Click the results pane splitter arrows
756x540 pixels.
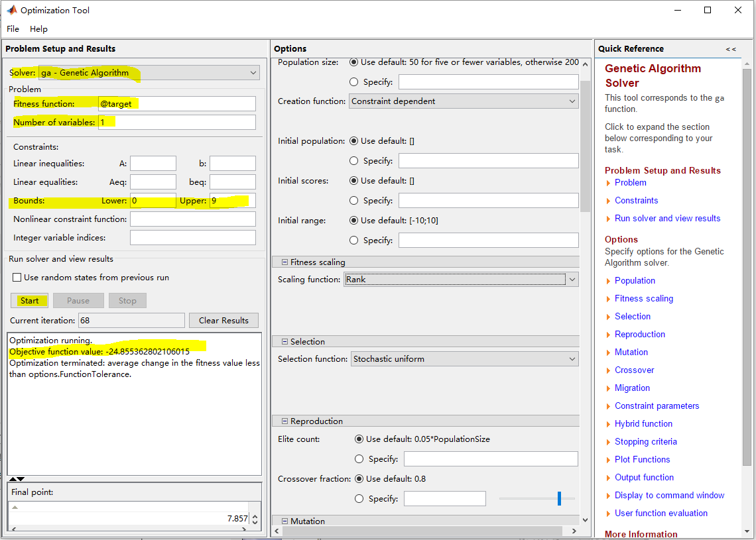(x=17, y=478)
